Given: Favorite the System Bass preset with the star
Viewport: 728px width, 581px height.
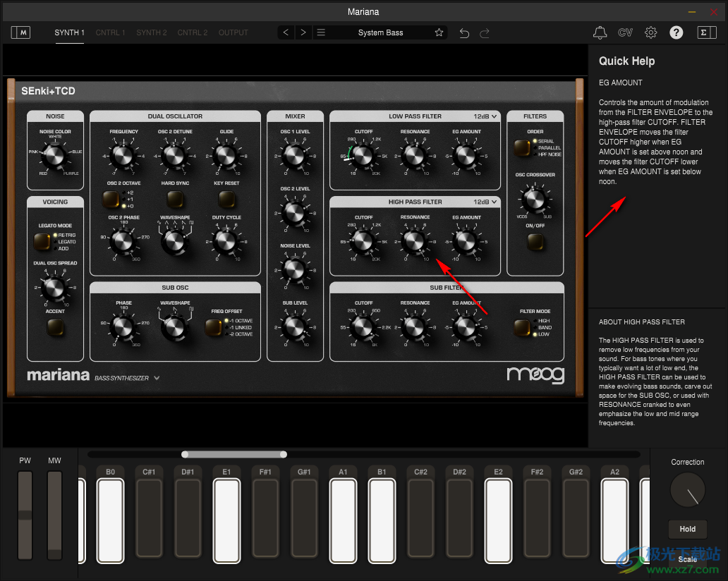Looking at the screenshot, I should [439, 32].
